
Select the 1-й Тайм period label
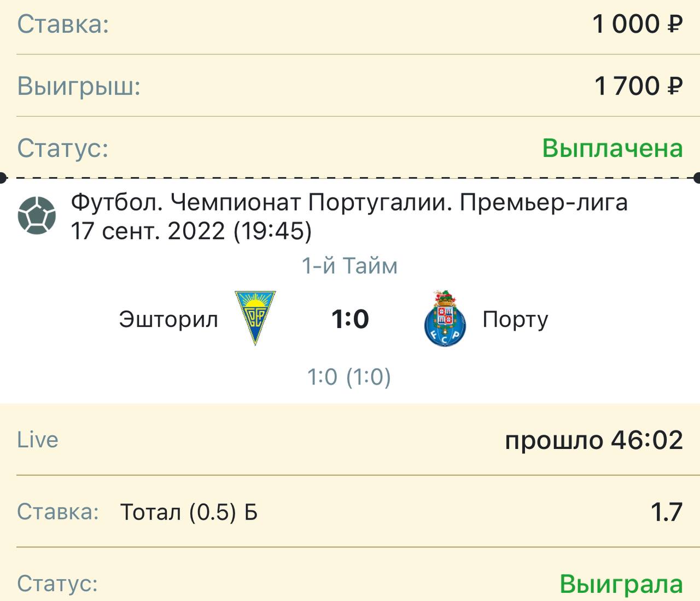coord(349,266)
